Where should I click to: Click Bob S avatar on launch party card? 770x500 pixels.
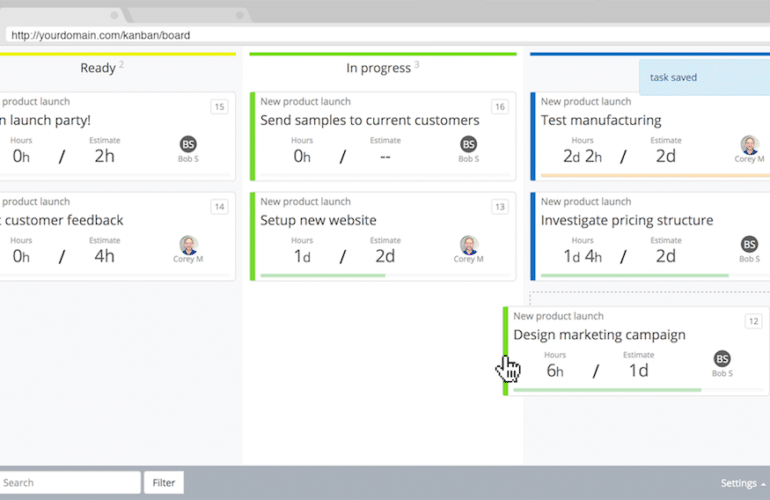(188, 144)
